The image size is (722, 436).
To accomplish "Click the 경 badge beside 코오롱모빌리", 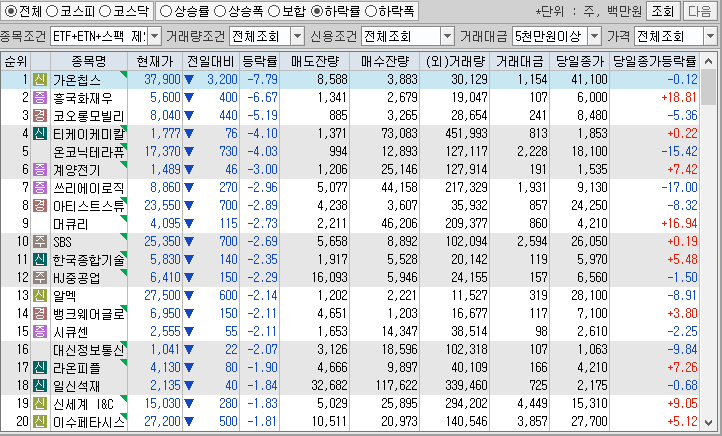I will click(40, 116).
